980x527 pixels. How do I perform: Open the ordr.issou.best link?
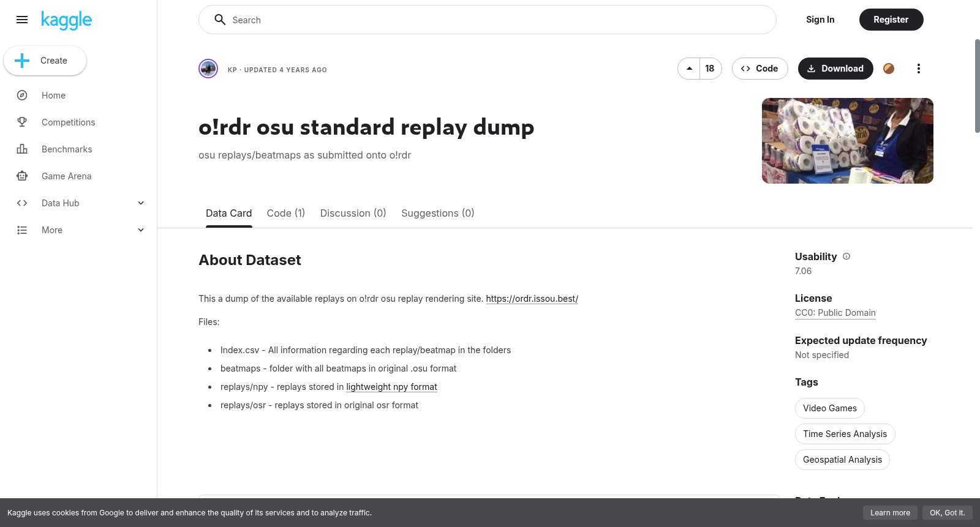click(532, 299)
